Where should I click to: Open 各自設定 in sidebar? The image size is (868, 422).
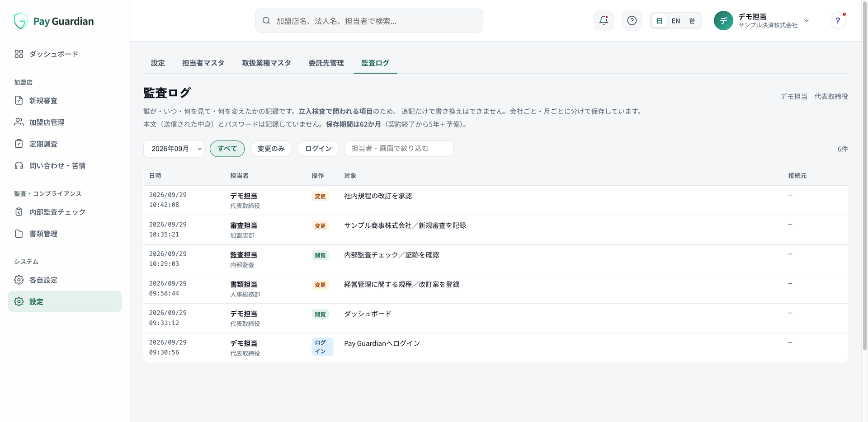(x=65, y=280)
